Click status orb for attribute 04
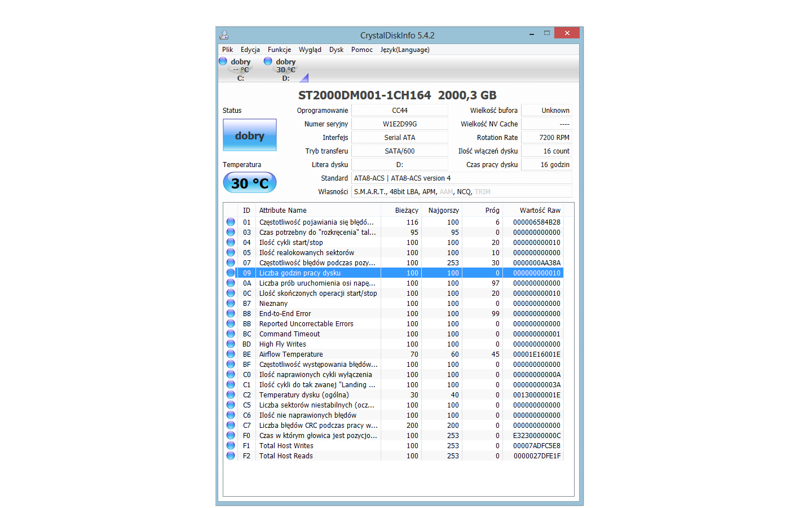This screenshot has width=812, height=508. tap(231, 242)
